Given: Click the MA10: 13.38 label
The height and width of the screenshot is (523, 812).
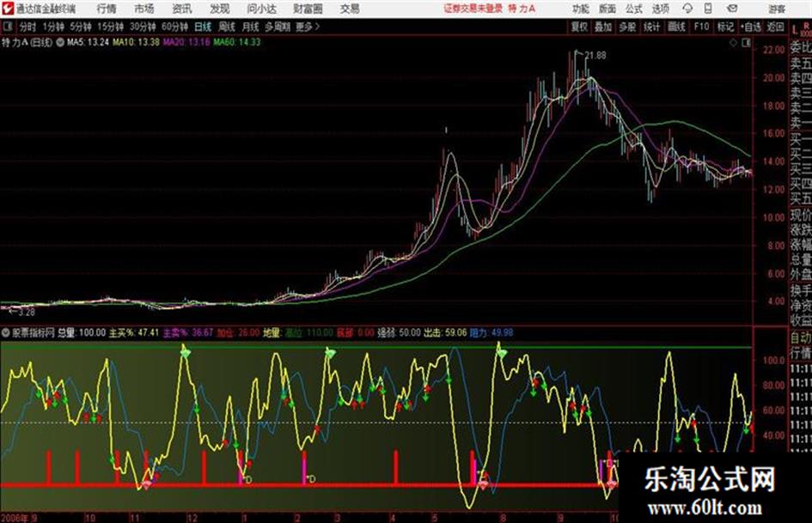Looking at the screenshot, I should click(x=137, y=42).
